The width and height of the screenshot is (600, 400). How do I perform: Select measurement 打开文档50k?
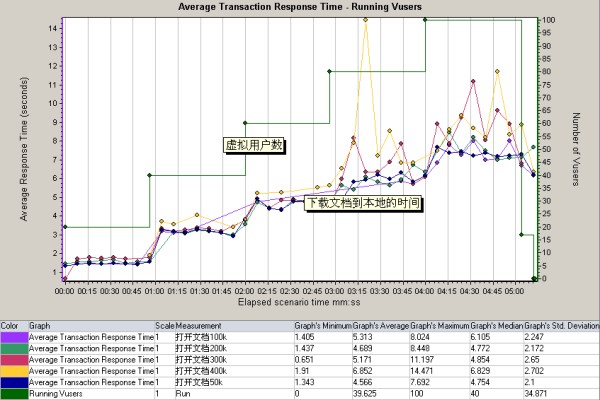pos(199,382)
